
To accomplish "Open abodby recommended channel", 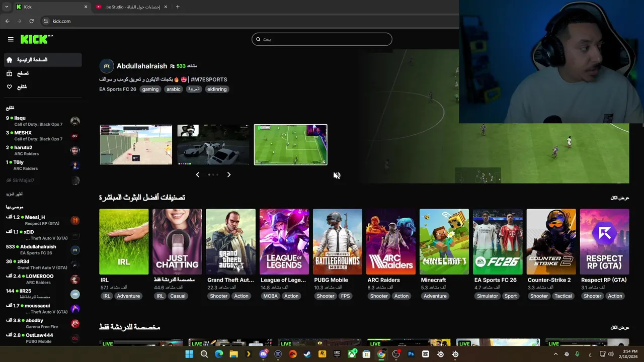I will coord(42,323).
